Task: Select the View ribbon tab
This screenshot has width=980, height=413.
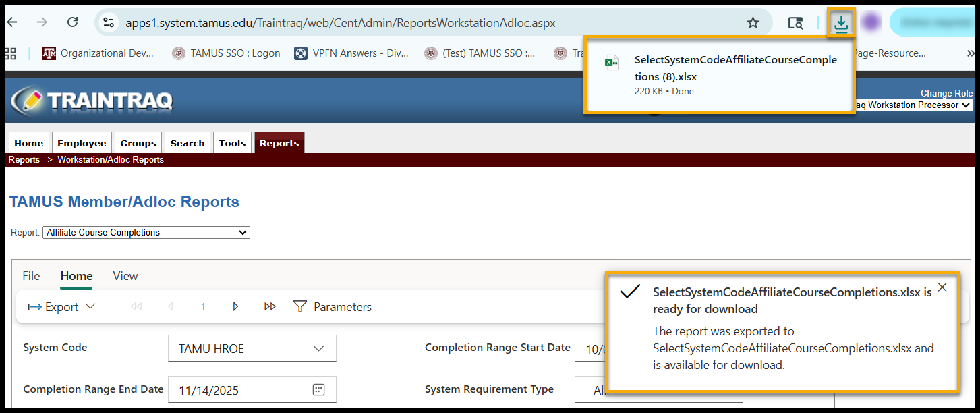Action: (125, 276)
